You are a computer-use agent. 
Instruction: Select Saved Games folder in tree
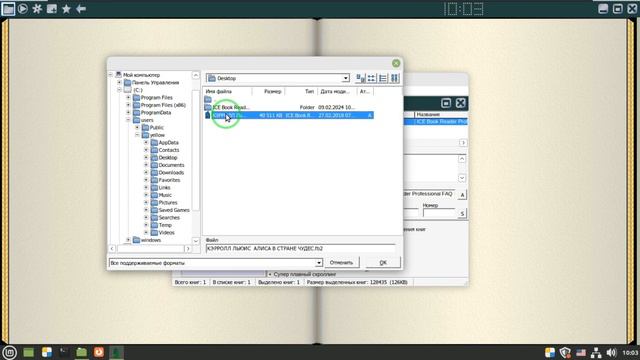pyautogui.click(x=174, y=210)
